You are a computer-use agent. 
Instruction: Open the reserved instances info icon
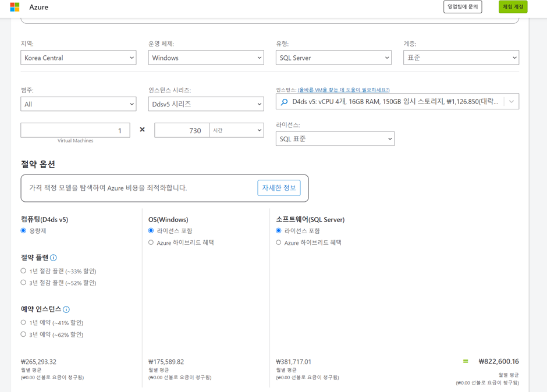coord(66,309)
